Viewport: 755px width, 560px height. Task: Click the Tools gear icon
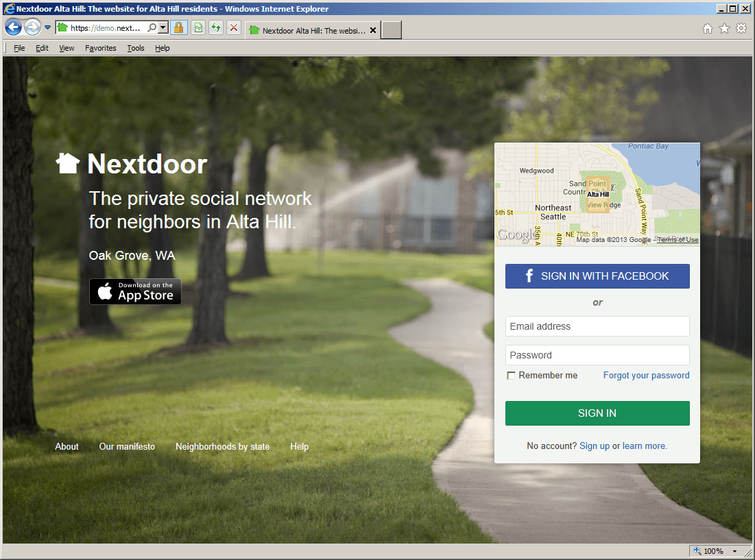pos(741,29)
